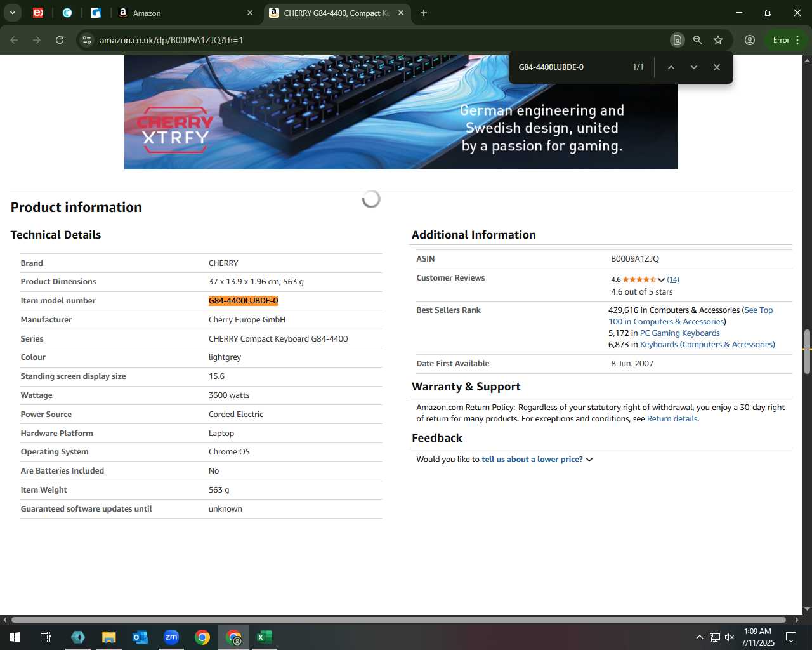The width and height of the screenshot is (812, 650).
Task: Click the address bar URL
Action: coord(171,40)
